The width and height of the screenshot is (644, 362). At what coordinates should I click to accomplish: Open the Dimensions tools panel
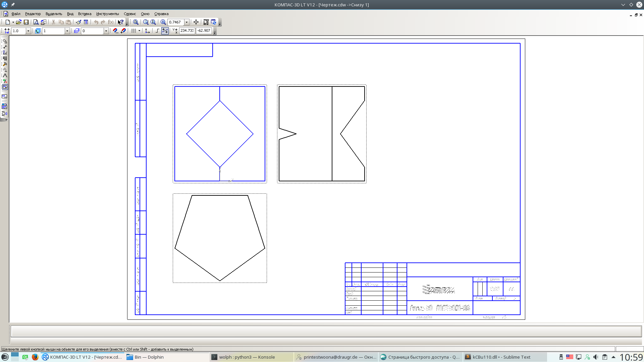coord(5,47)
